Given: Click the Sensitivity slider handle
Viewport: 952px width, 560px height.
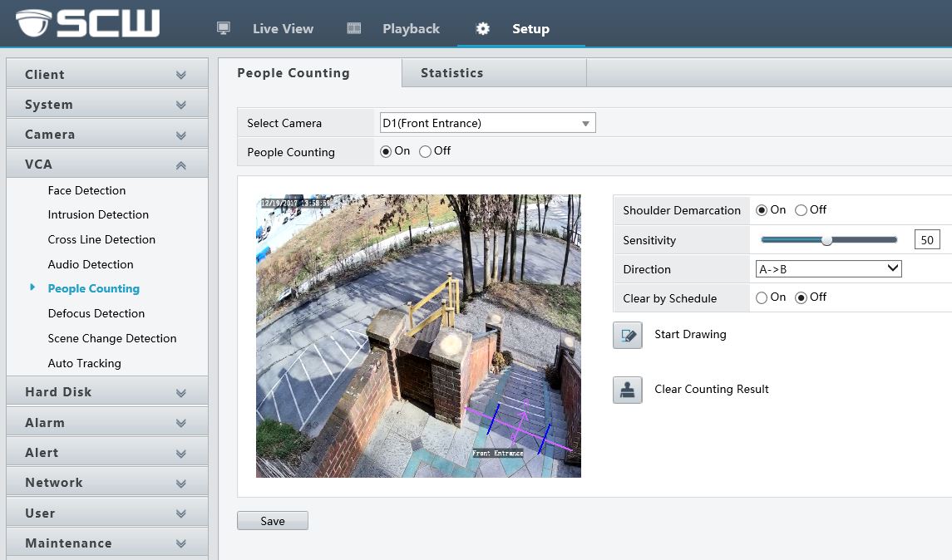Looking at the screenshot, I should coord(826,240).
